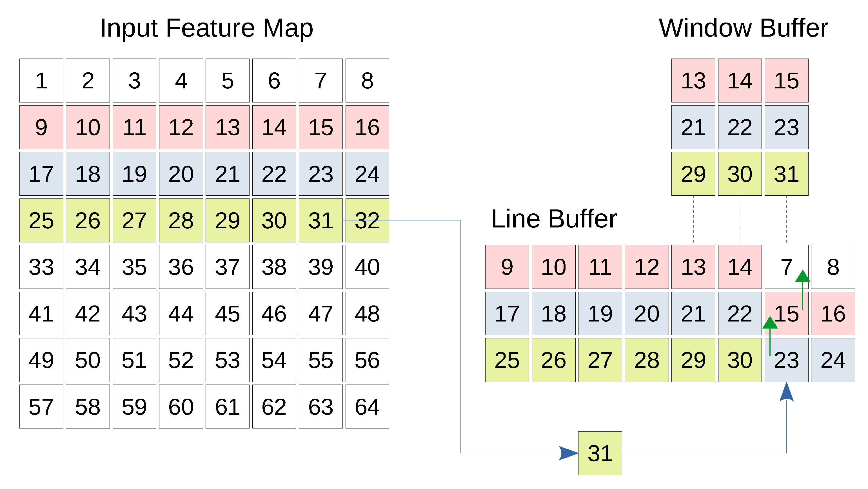Select pink cell 16 in the Line Buffer

click(x=833, y=314)
